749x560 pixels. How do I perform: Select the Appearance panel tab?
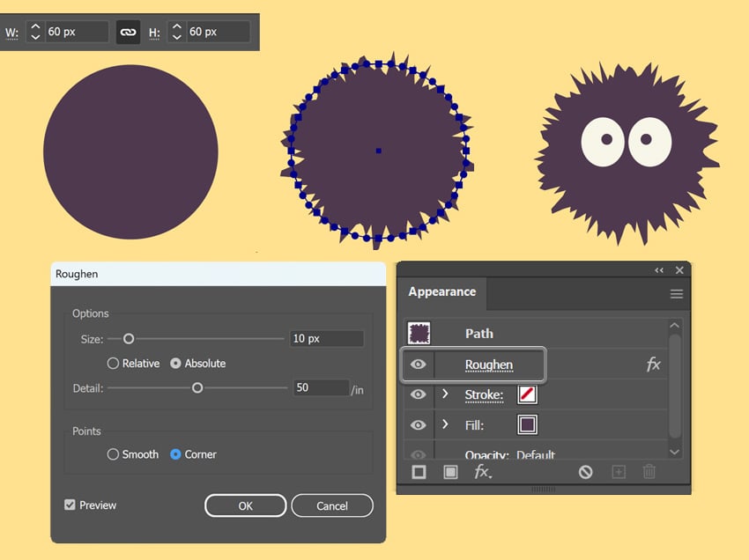tap(441, 292)
